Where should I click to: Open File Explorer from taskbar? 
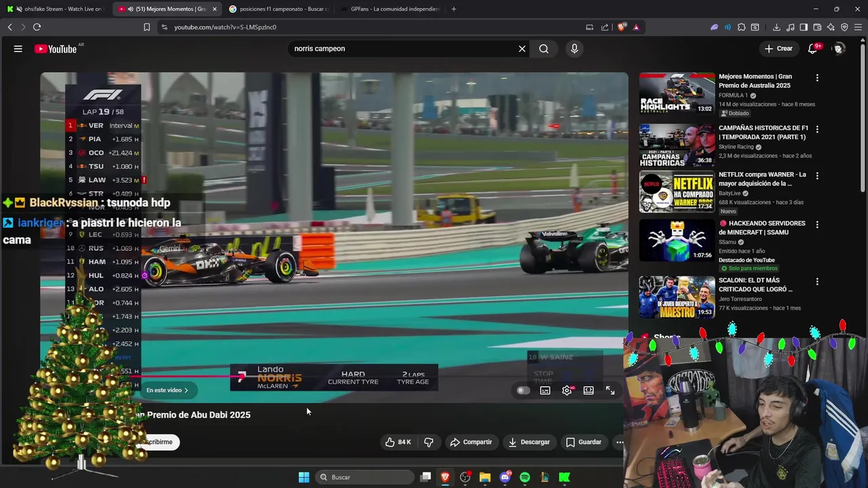click(x=485, y=477)
